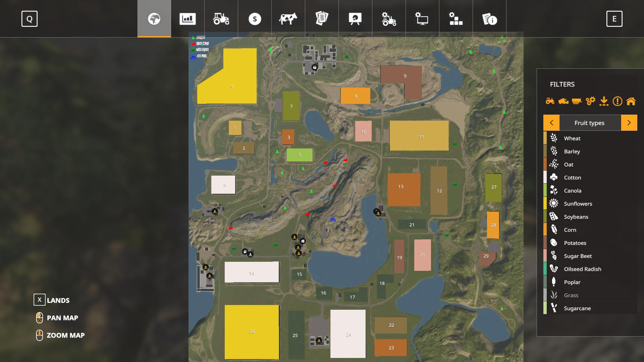Click the Sunflowers yellow color swatch
The width and height of the screenshot is (644, 362).
[x=545, y=204]
